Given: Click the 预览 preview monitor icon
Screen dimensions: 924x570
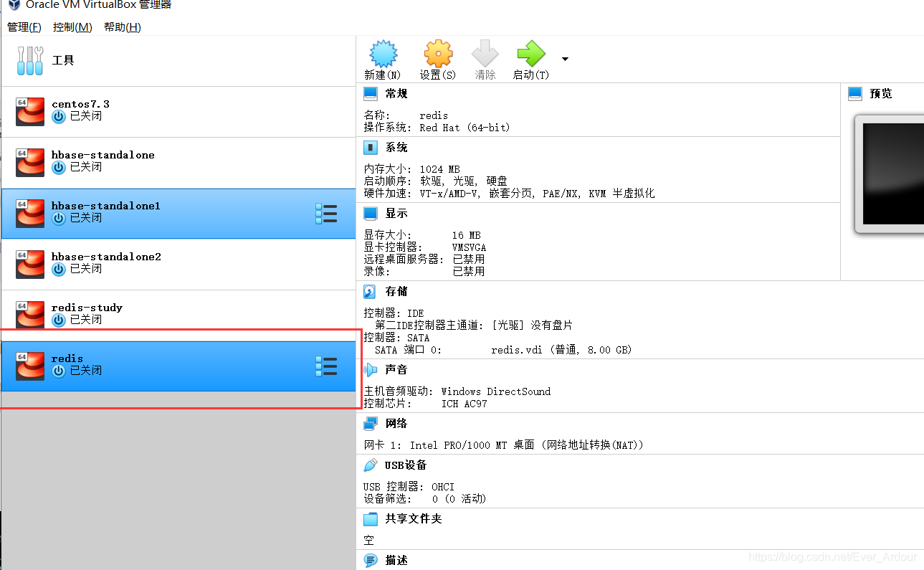Looking at the screenshot, I should (855, 94).
